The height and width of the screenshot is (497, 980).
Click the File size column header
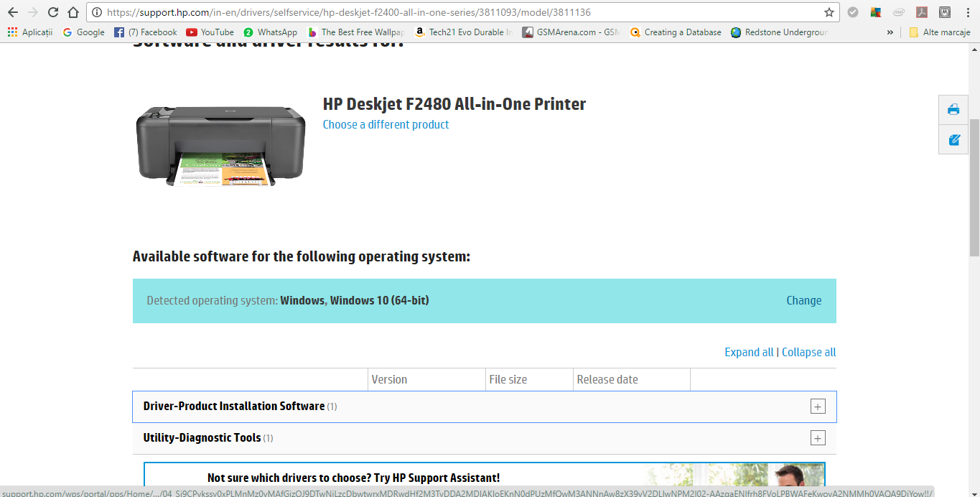coord(508,379)
